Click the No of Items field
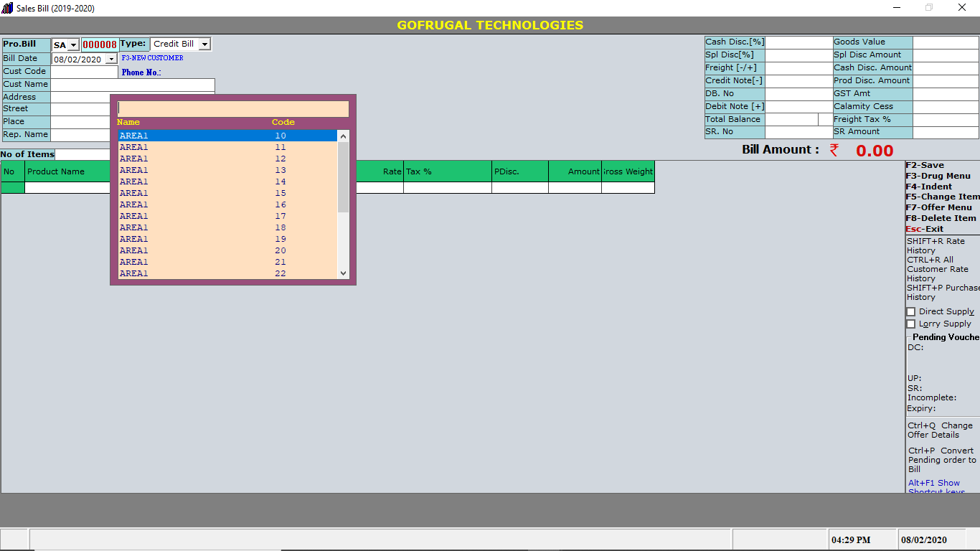 click(x=83, y=154)
